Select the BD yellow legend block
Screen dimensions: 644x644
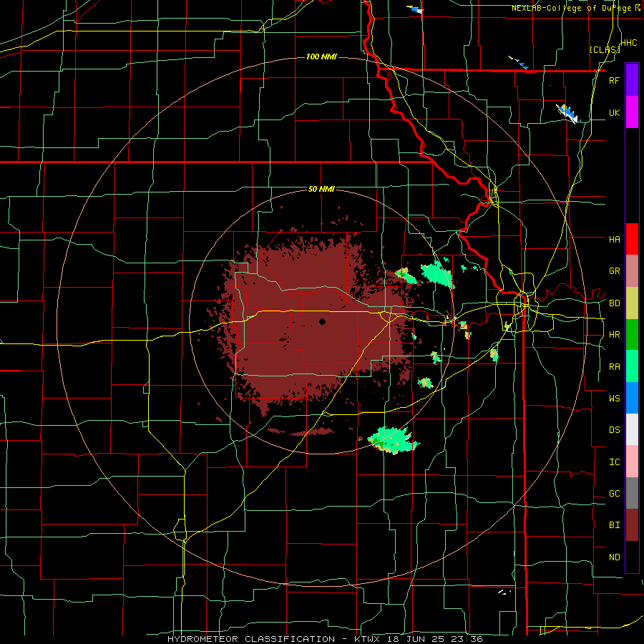click(x=632, y=303)
